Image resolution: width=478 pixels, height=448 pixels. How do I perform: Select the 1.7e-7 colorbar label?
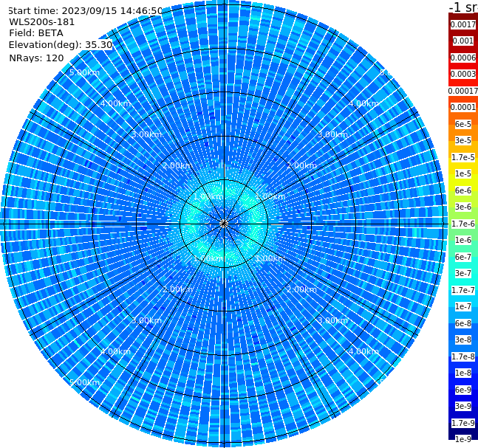pos(463,290)
